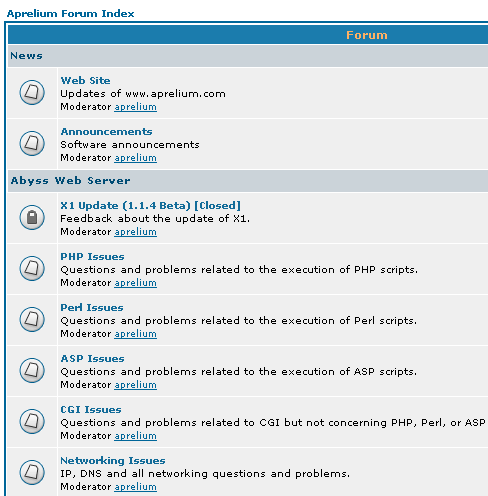
Task: Click the forum icon beside ASP Issues
Action: tap(32, 370)
